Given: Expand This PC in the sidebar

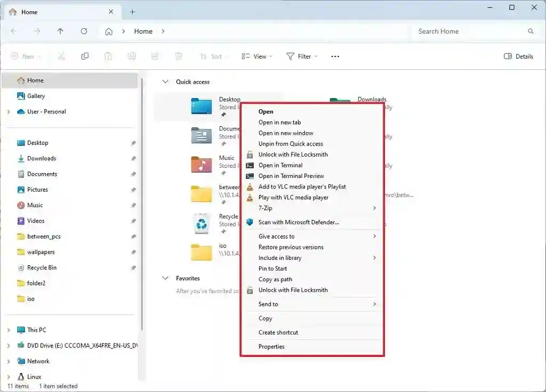Looking at the screenshot, I should tap(9, 330).
